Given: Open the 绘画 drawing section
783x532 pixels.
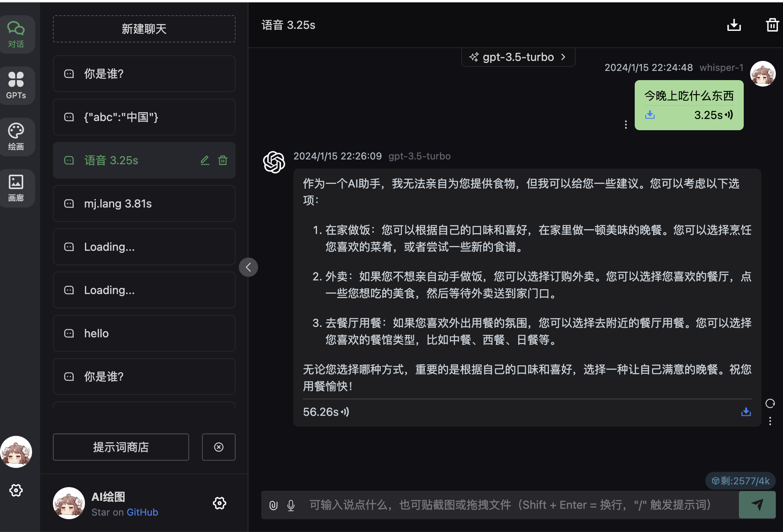Looking at the screenshot, I should point(16,137).
